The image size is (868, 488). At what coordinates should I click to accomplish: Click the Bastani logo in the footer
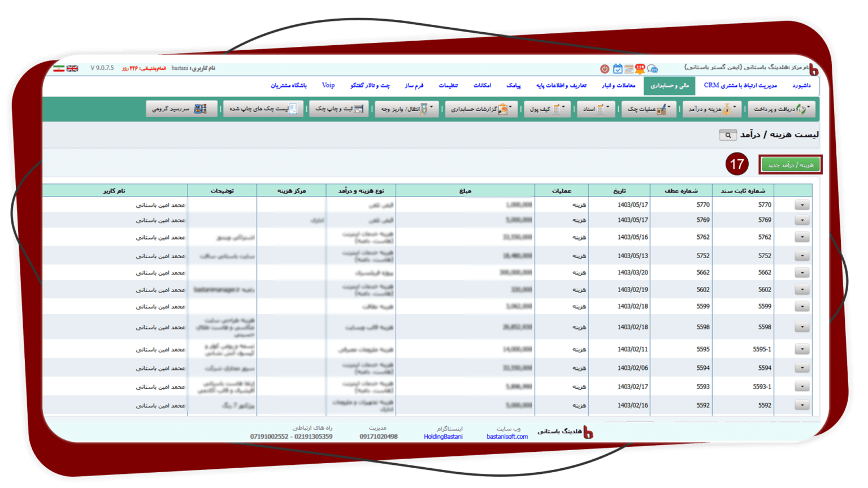point(588,433)
